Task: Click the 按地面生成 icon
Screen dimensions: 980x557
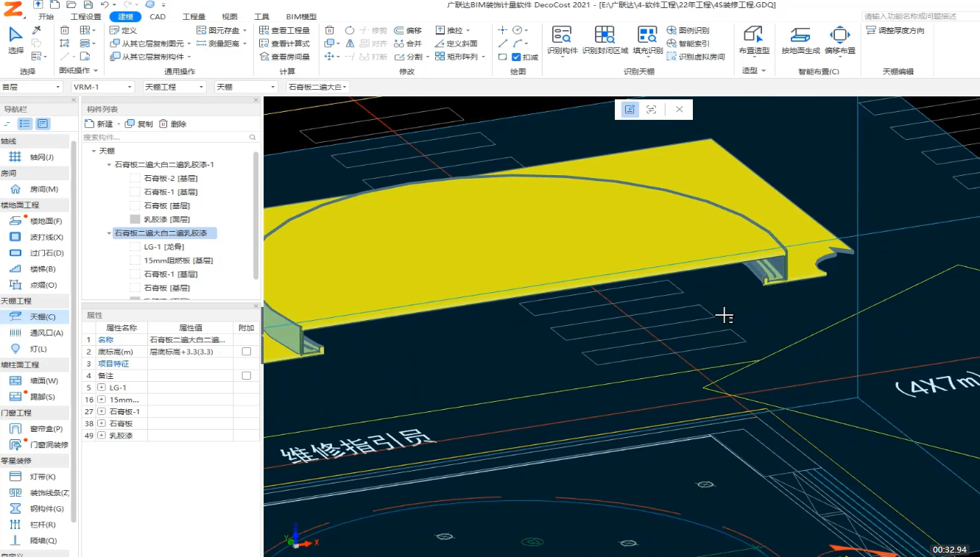Action: (800, 35)
